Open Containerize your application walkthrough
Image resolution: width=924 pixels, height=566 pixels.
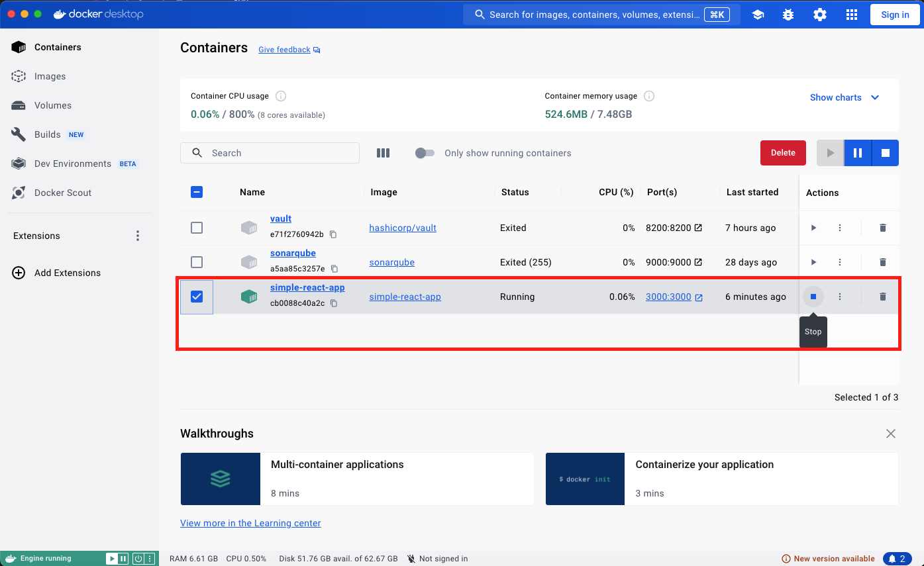[722, 479]
